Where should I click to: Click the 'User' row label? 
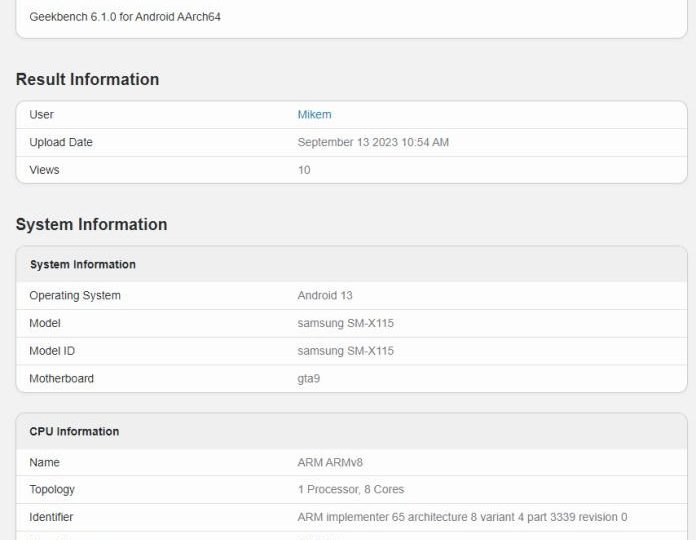[41, 114]
